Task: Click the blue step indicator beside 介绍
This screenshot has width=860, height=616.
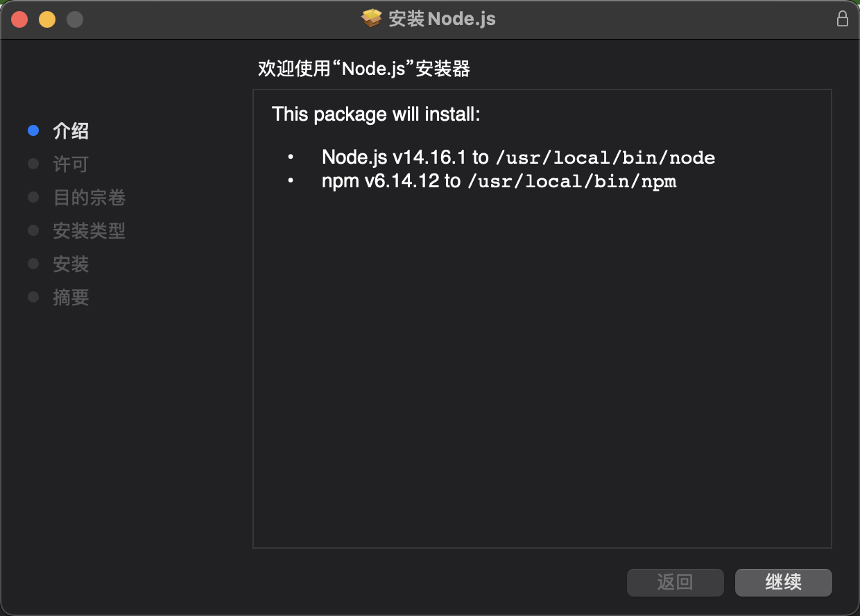Action: pyautogui.click(x=33, y=130)
